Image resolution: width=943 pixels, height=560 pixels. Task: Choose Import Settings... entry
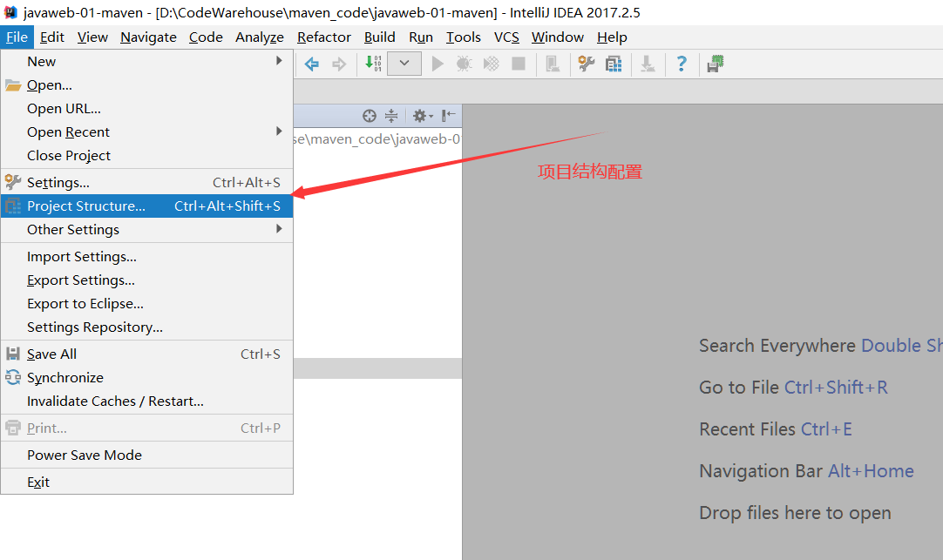coord(146,257)
